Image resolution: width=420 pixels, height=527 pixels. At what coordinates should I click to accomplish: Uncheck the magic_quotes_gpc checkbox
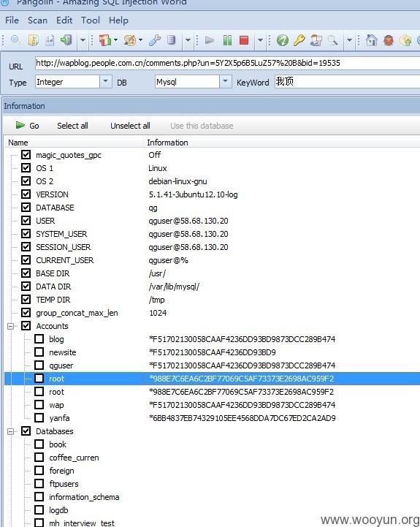click(26, 155)
